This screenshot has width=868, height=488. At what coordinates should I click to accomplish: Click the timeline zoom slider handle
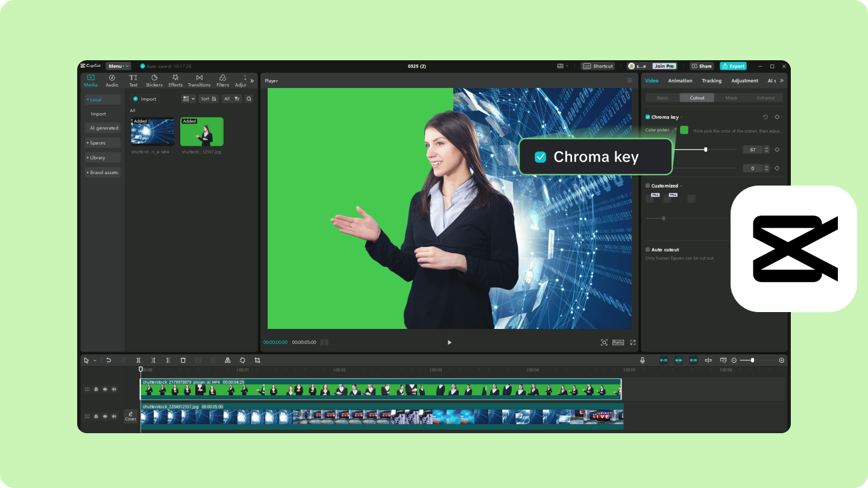point(752,360)
